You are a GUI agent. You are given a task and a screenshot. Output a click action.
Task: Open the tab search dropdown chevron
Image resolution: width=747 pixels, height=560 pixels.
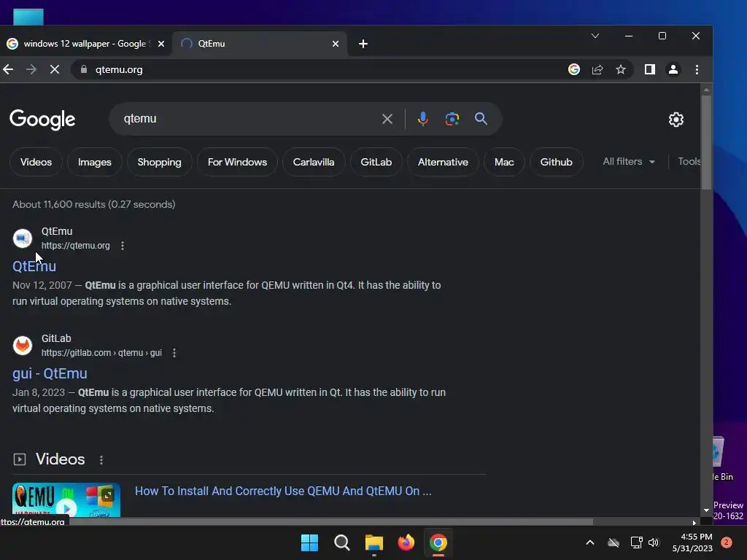pos(595,36)
